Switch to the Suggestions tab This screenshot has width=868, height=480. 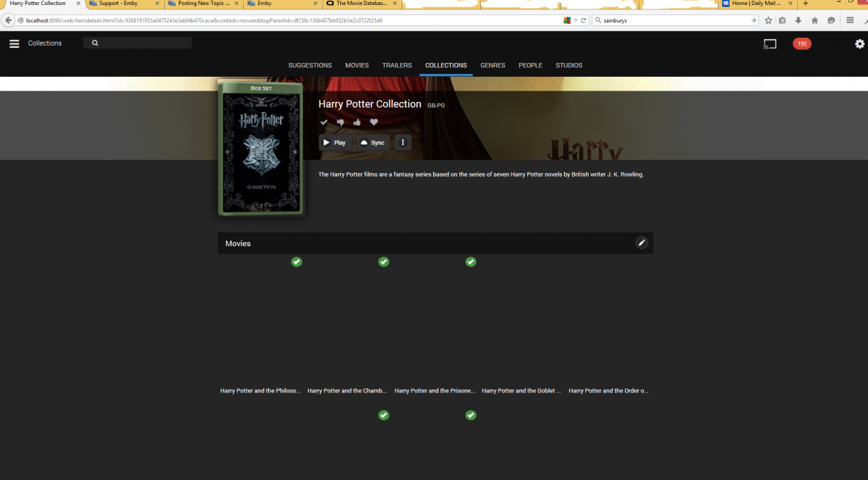[x=310, y=65]
